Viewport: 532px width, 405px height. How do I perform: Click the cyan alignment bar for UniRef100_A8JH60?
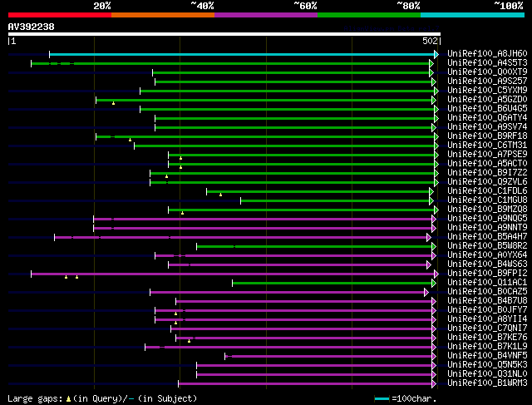pyautogui.click(x=242, y=54)
